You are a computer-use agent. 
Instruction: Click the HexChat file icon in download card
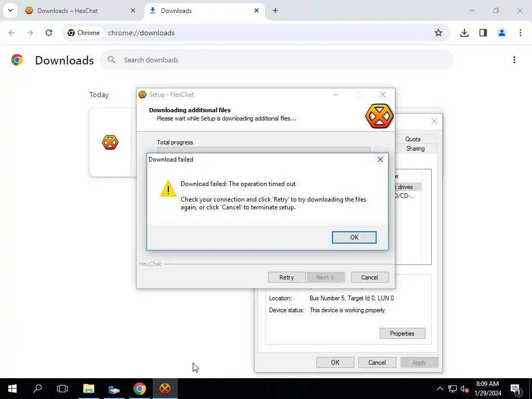(110, 142)
